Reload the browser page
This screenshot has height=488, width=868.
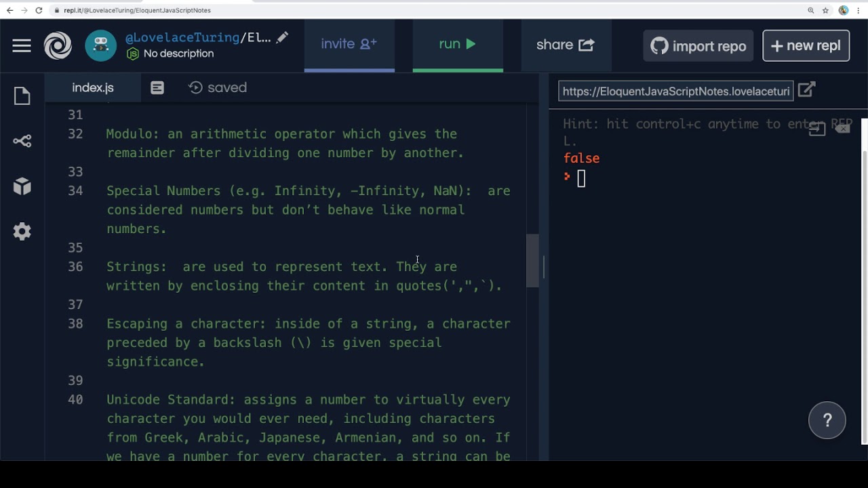pos(39,10)
